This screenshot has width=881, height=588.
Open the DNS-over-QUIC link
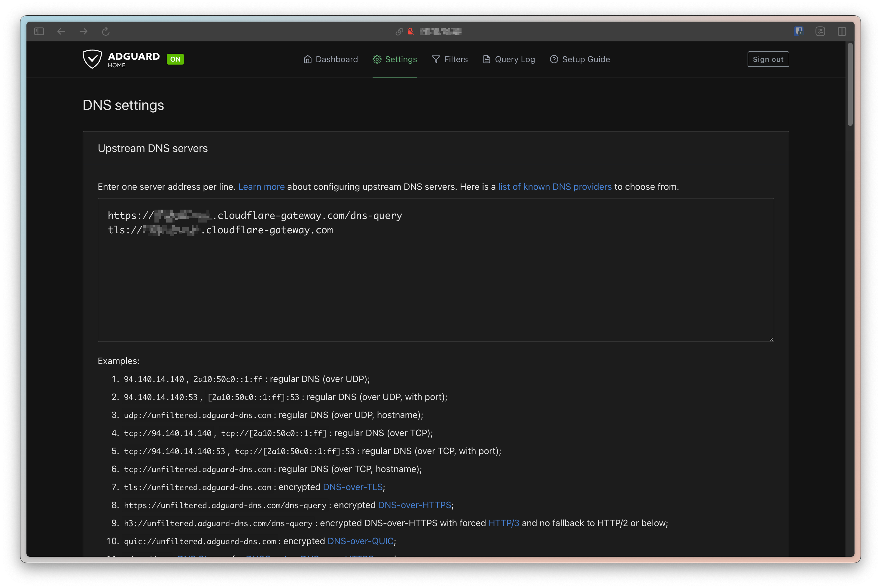361,541
